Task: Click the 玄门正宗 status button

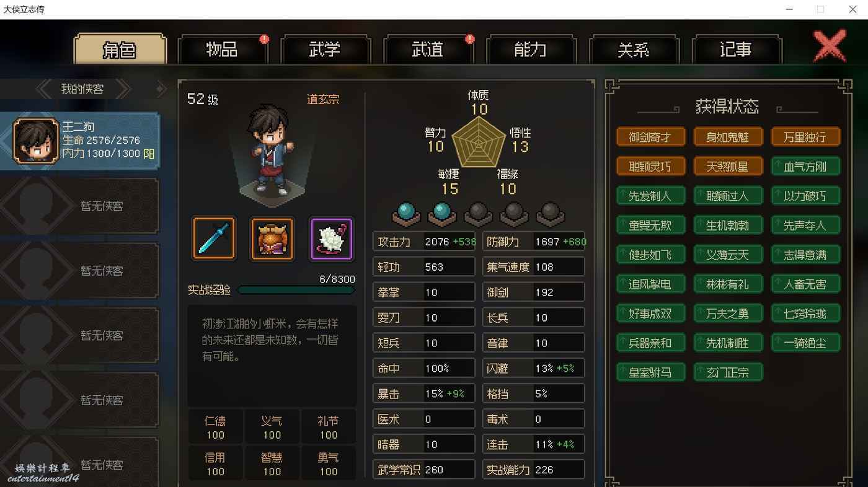Action: coord(728,372)
